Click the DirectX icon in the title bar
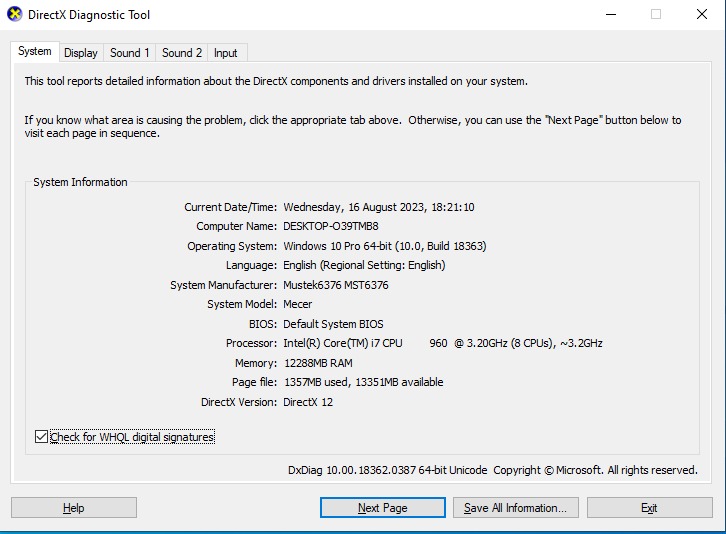 [x=15, y=15]
